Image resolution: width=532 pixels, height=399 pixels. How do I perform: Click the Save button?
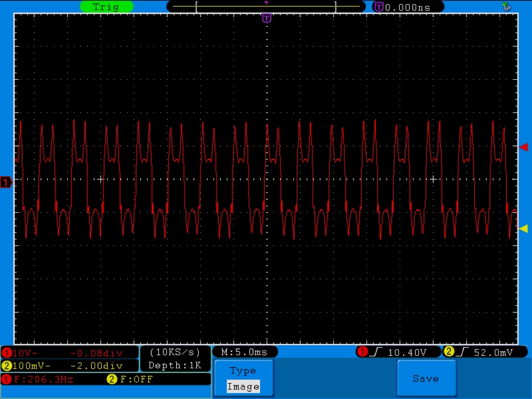(x=426, y=378)
